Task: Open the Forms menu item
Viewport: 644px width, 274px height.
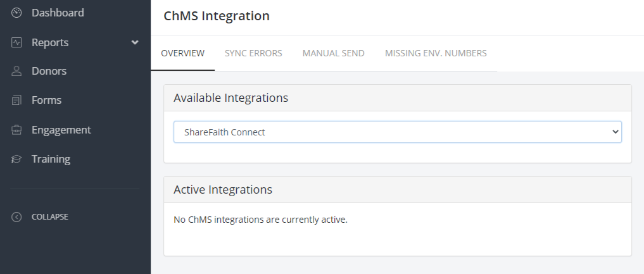Action: pos(46,100)
